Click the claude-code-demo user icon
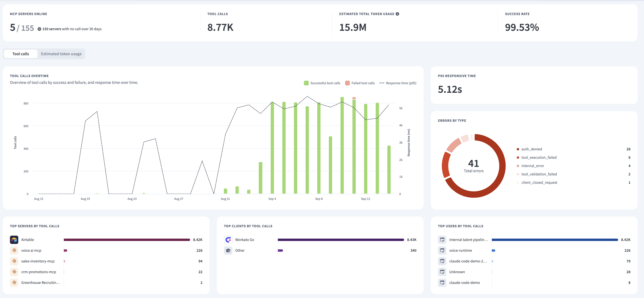The height and width of the screenshot is (298, 644). (442, 283)
